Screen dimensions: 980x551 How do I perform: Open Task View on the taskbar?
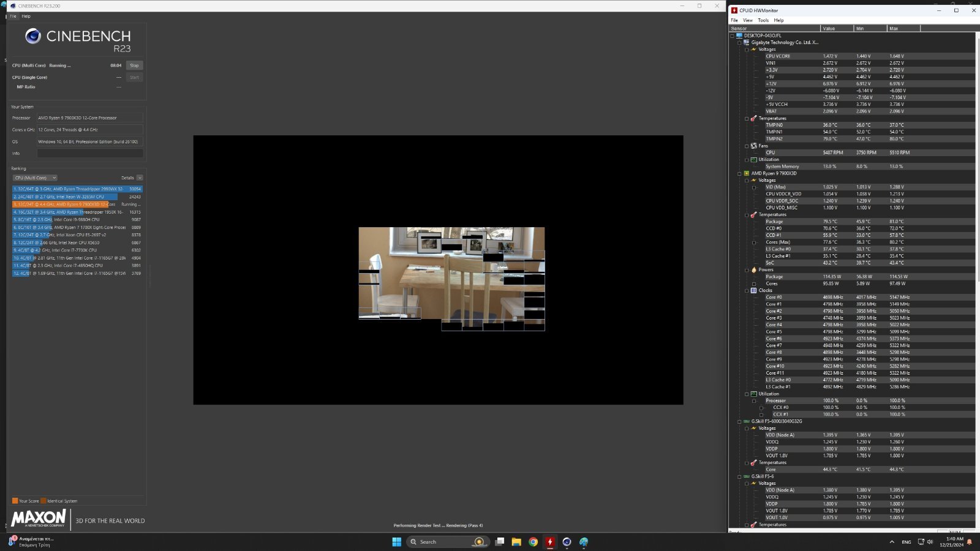(500, 542)
